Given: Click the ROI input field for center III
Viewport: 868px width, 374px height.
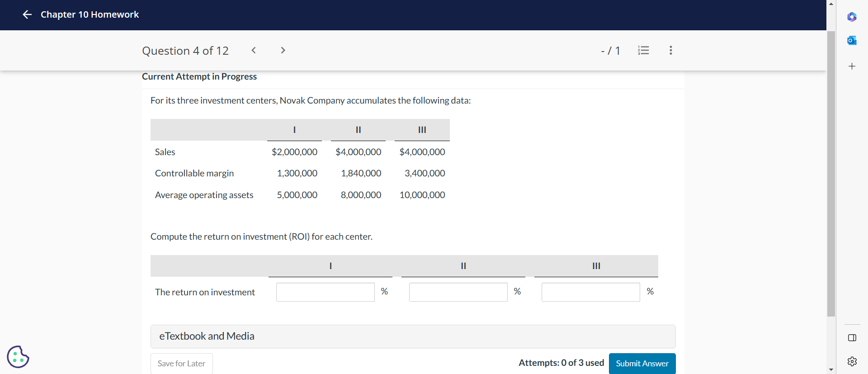Looking at the screenshot, I should pyautogui.click(x=591, y=292).
